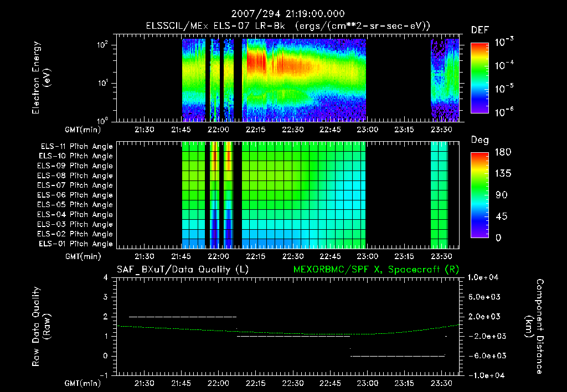Select the ELS-06 Pitch Angle row label
The image size is (567, 392).
click(x=75, y=195)
